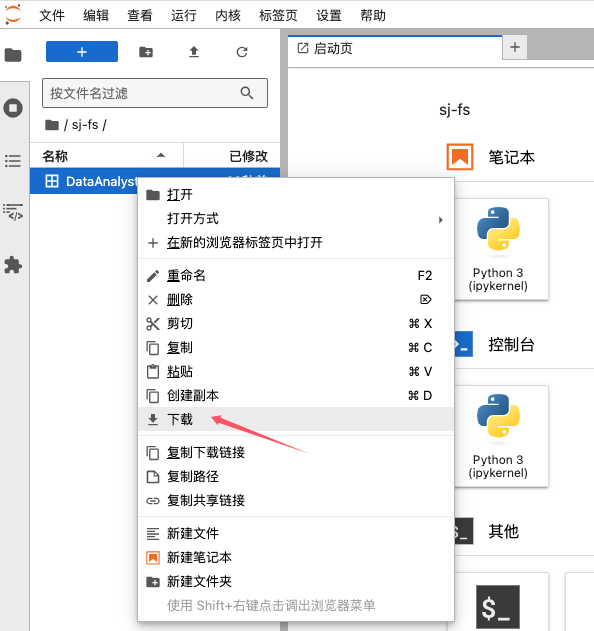The image size is (594, 631).
Task: Open the code snippets sidebar panel
Action: (13, 212)
